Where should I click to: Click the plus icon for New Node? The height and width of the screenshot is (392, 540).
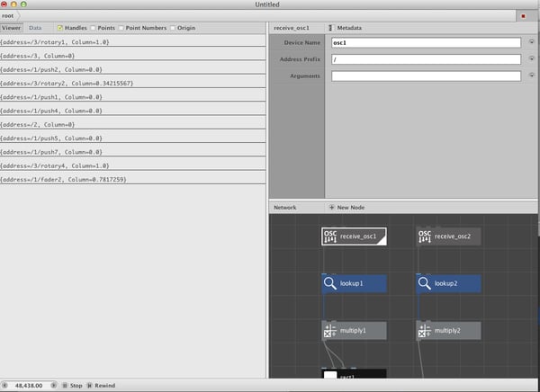tap(331, 207)
